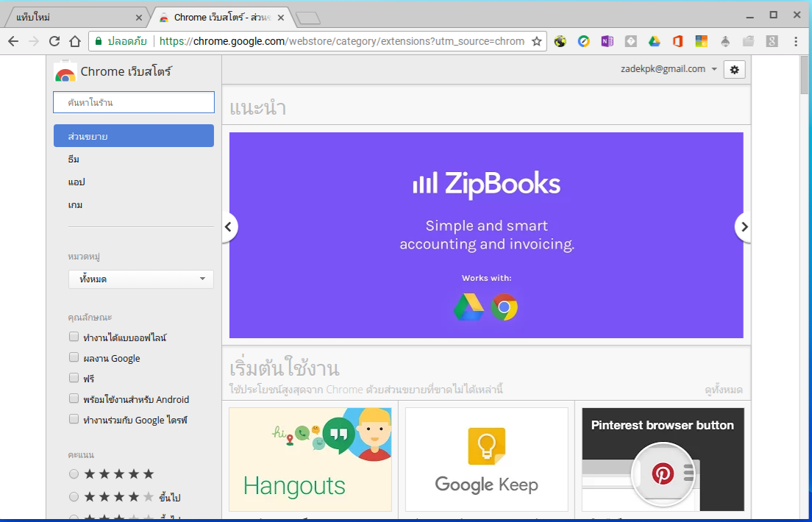Click the grey character with glasses extension icon
The height and width of the screenshot is (522, 812).
click(725, 41)
